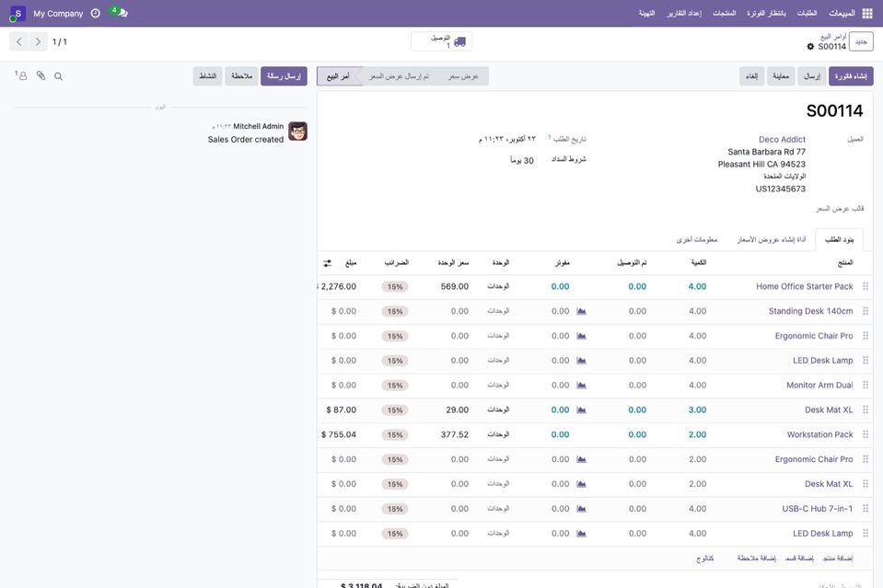Open the Workstation Pack product link
Viewport: 883px width, 588px height.
point(819,434)
